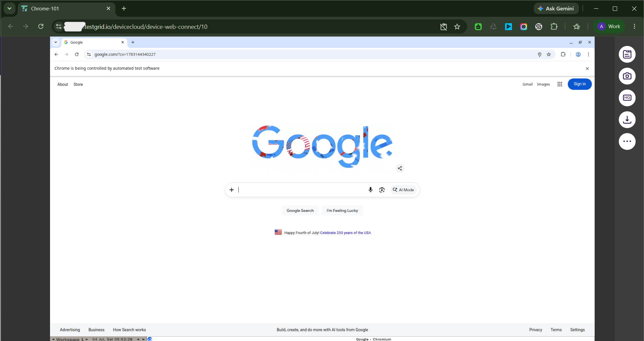Viewport: 644px width, 341px height.
Task: Click the download icon in right sidebar
Action: tap(627, 120)
